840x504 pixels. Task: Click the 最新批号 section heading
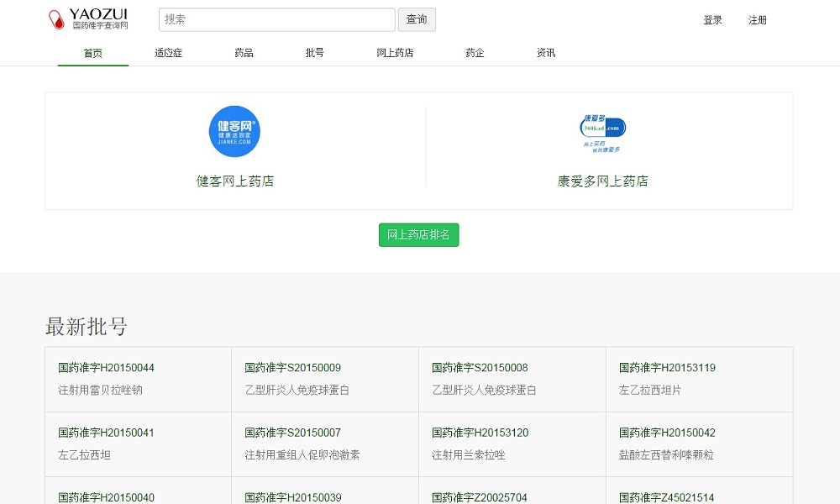(87, 326)
